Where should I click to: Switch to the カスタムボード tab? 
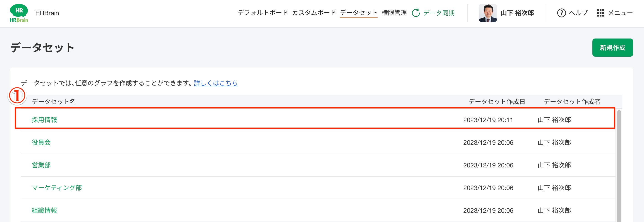coord(314,13)
